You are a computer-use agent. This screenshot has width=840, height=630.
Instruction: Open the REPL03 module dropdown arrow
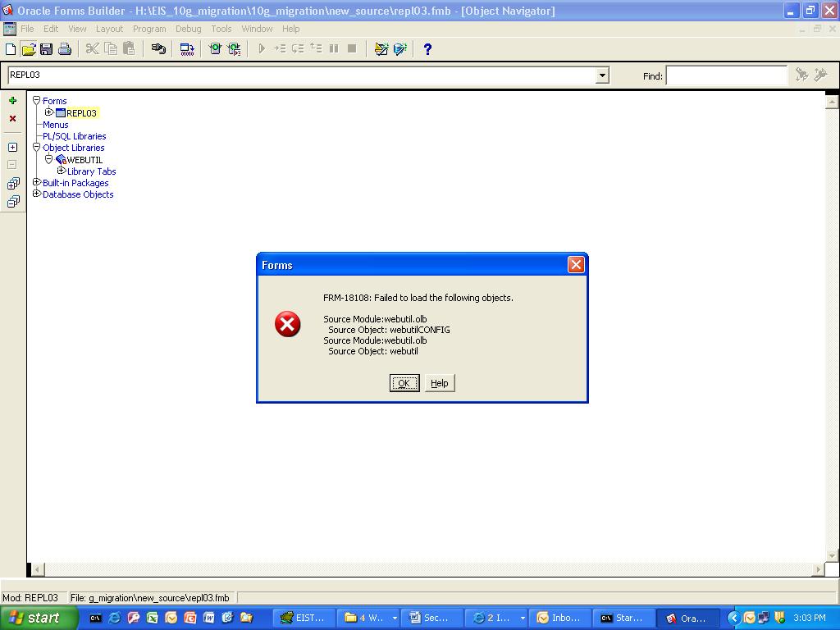(602, 75)
